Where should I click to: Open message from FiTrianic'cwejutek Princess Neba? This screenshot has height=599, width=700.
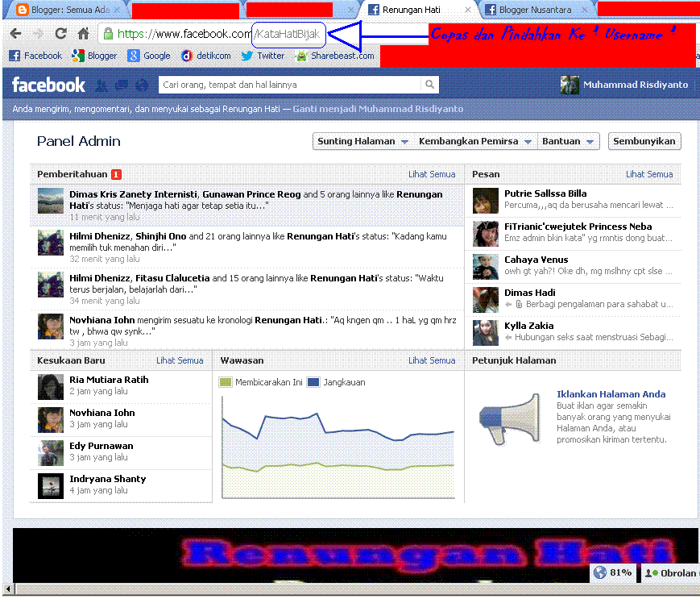tap(573, 233)
